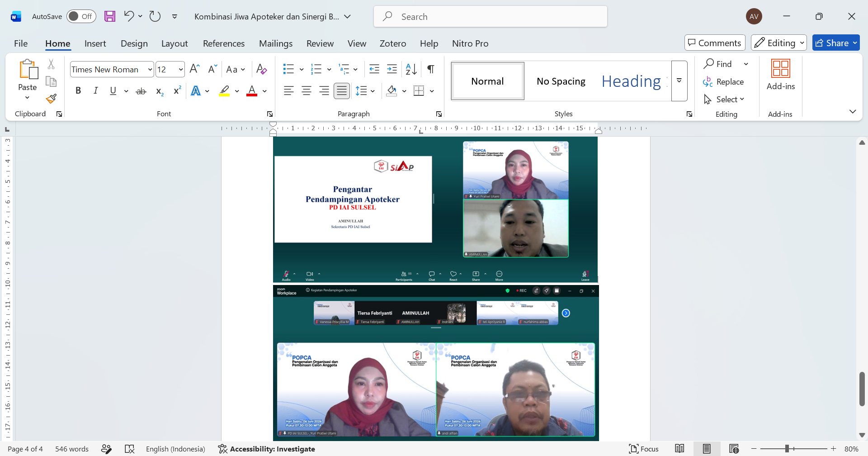Switch to the Zotero tab
Viewport: 868px width, 456px height.
(x=393, y=43)
